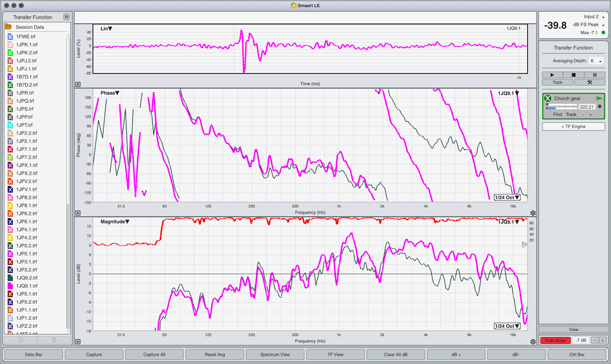This screenshot has height=364, width=611.
Task: Open trace info with the info icon
Action: pyautogui.click(x=20, y=340)
